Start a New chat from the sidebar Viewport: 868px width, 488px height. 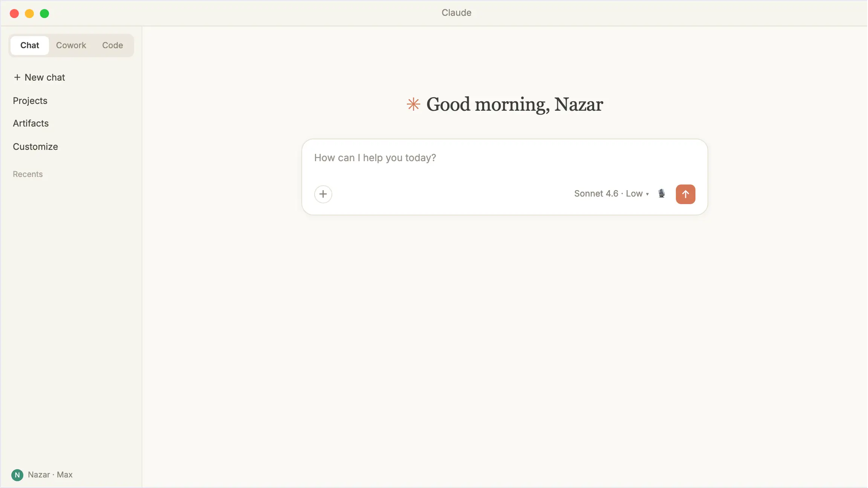39,77
